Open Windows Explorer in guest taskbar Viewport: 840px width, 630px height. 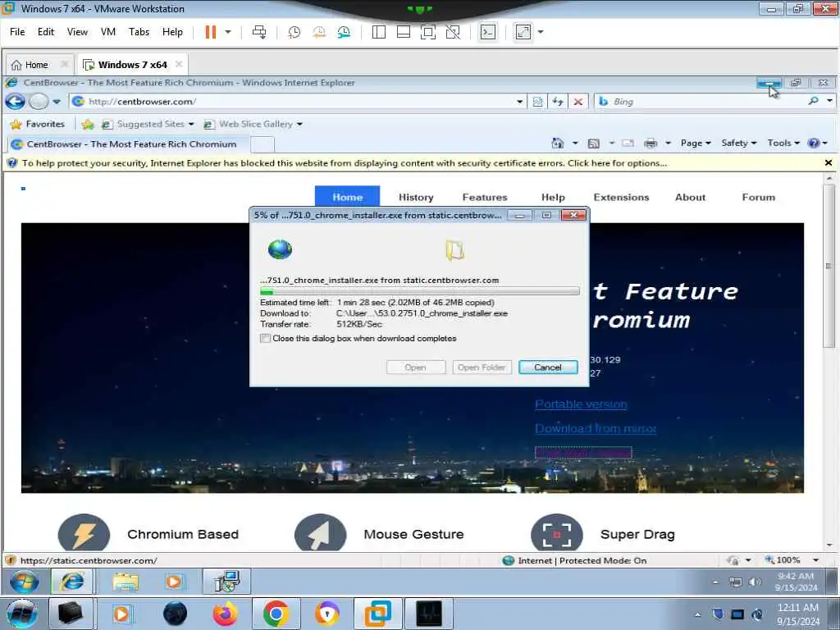(x=126, y=582)
